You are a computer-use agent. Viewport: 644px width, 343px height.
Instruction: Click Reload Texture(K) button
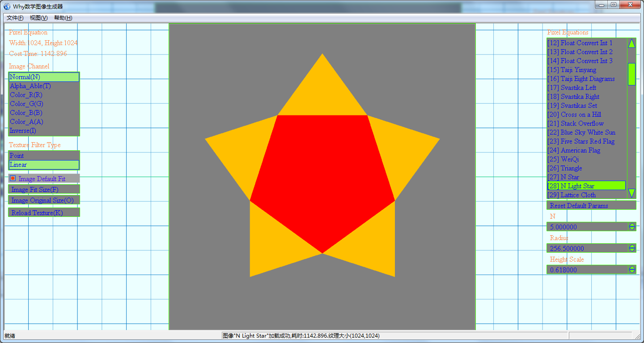[44, 212]
